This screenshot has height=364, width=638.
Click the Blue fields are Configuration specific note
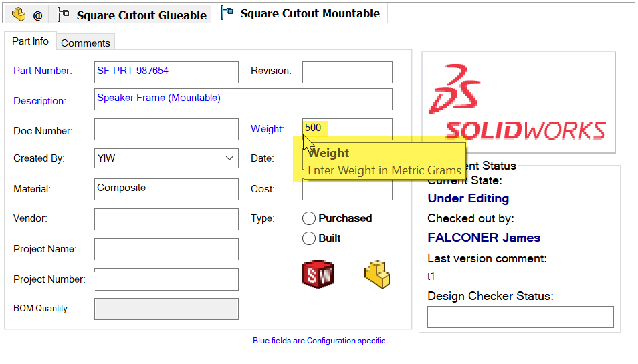coord(319,341)
